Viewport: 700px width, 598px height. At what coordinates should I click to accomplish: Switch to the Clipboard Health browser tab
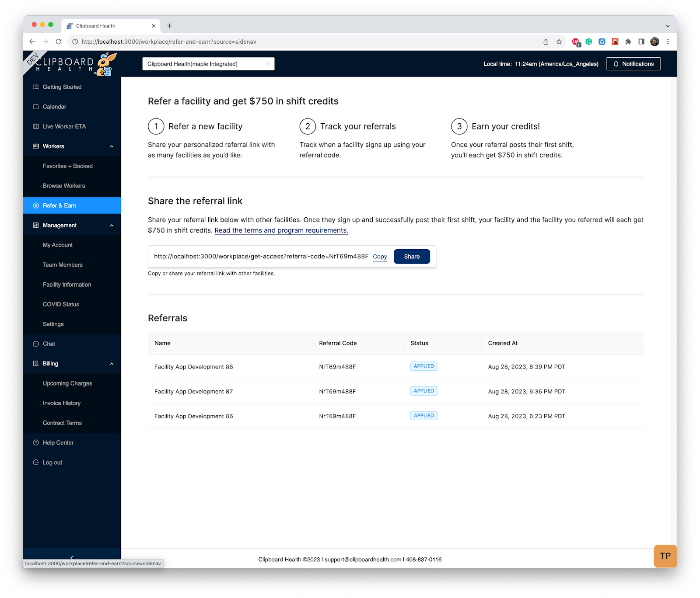pyautogui.click(x=105, y=25)
